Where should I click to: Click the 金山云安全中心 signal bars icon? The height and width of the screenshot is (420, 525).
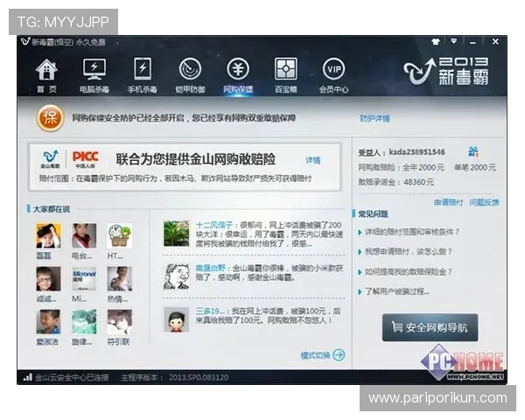27,377
